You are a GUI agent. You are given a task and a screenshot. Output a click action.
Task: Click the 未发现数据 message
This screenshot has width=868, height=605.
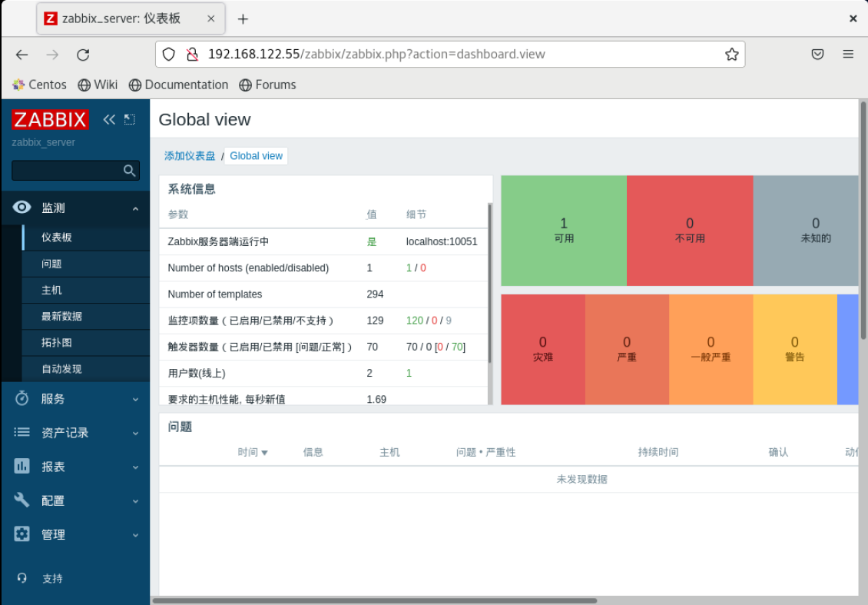pos(581,479)
